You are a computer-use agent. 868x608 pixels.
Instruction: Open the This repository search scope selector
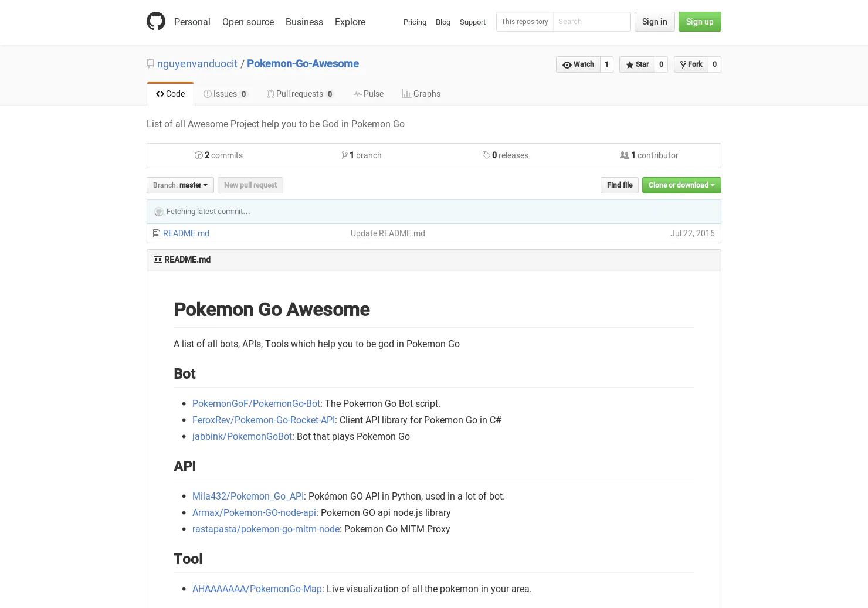pyautogui.click(x=525, y=22)
